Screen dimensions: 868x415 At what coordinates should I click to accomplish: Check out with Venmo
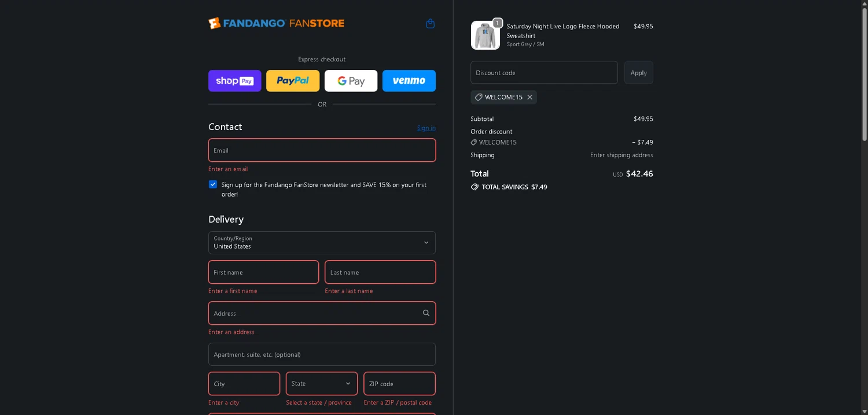click(409, 81)
